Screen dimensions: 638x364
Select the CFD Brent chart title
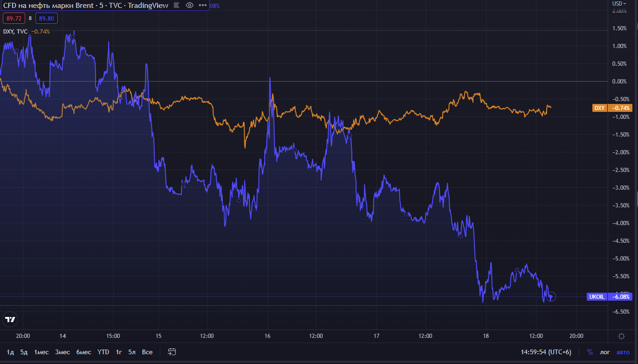click(x=85, y=6)
